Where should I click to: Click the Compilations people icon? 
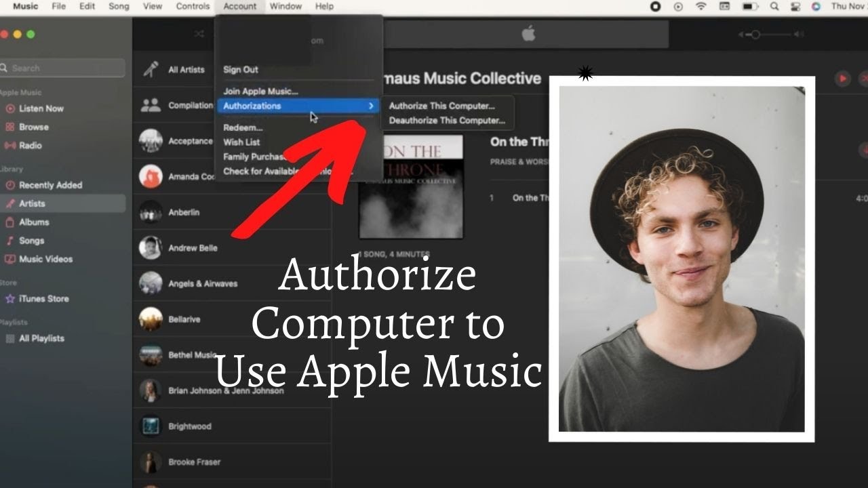[x=151, y=105]
